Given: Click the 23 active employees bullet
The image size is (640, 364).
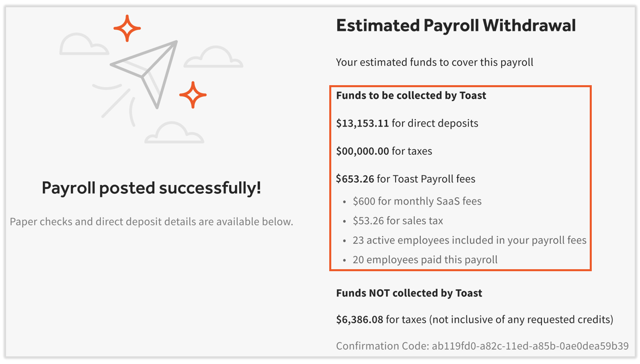Looking at the screenshot, I should click(469, 240).
